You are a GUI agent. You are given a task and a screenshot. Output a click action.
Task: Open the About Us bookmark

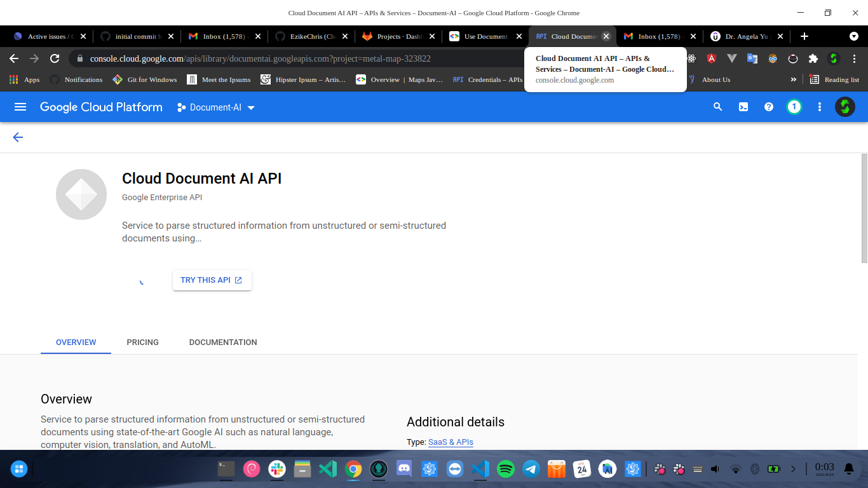click(x=709, y=79)
